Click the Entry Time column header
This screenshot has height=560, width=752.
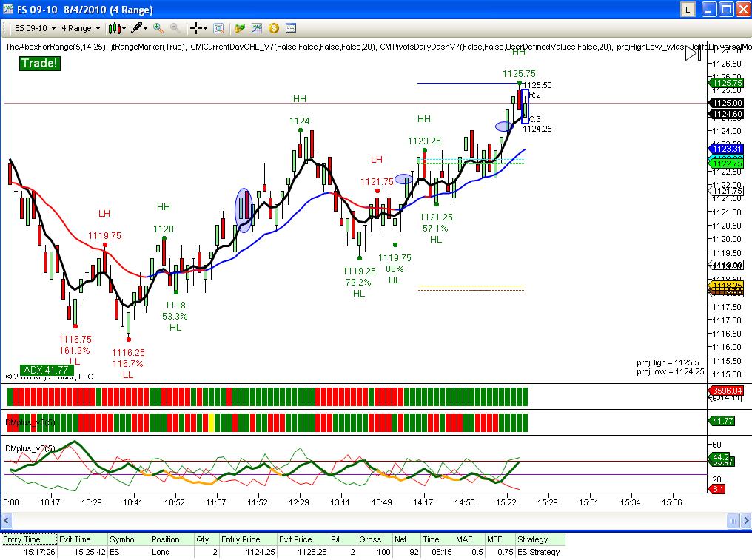tap(29, 539)
